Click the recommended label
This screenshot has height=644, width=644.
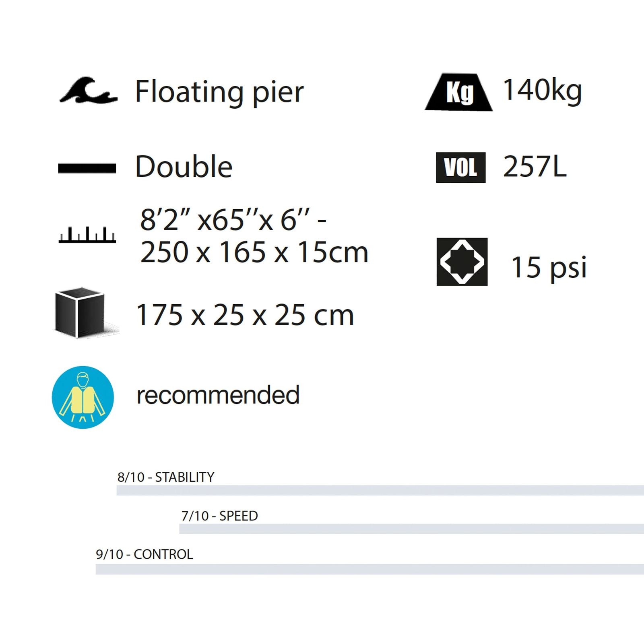pyautogui.click(x=218, y=395)
